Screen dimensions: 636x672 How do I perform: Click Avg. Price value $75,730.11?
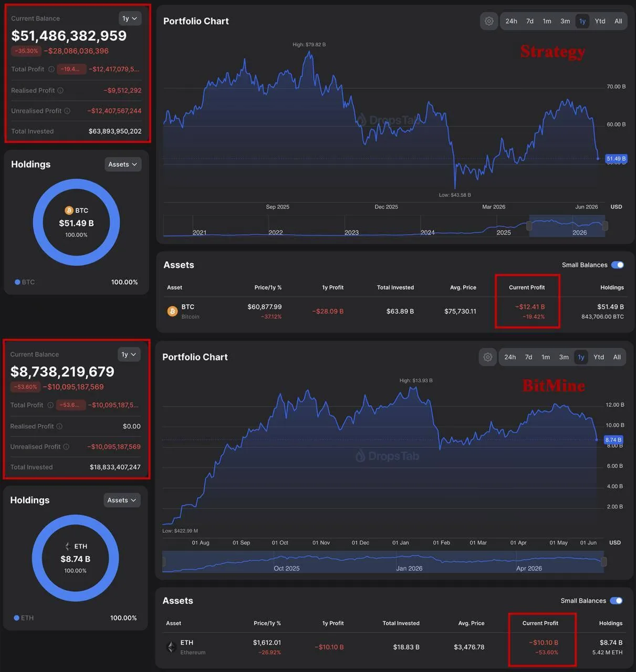click(460, 311)
